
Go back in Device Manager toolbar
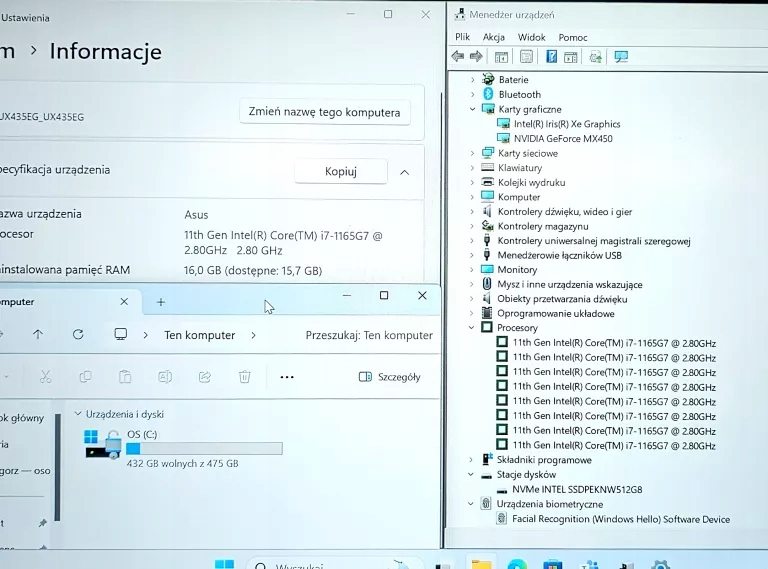458,56
